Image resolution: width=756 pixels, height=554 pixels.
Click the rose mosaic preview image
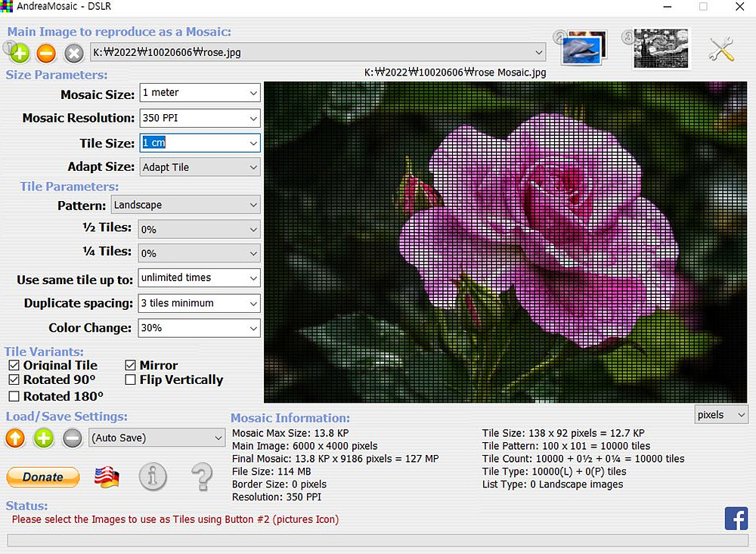tap(505, 242)
